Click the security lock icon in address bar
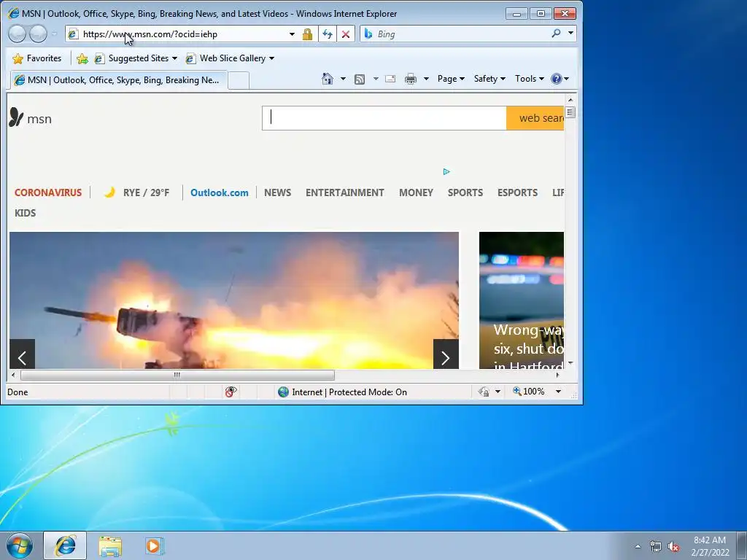The height and width of the screenshot is (560, 747). pyautogui.click(x=307, y=34)
